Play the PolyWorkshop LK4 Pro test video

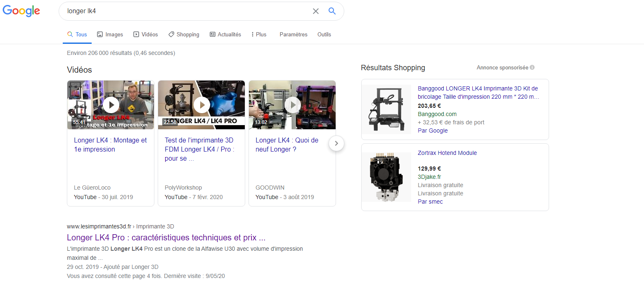[x=201, y=105]
